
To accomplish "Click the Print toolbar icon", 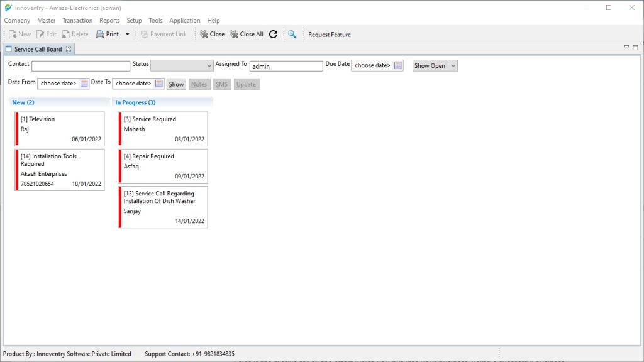I will [x=101, y=35].
